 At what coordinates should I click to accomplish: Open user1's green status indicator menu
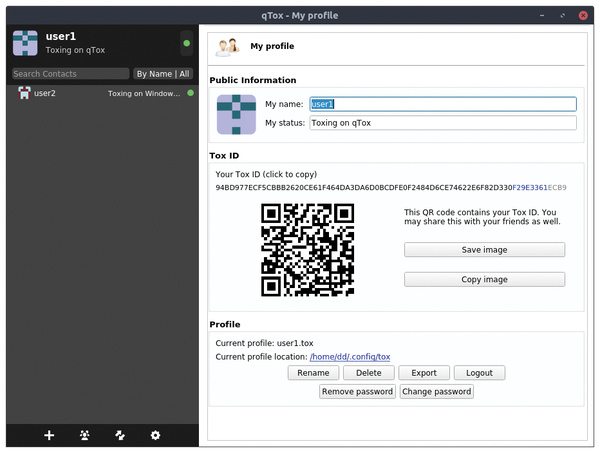tap(187, 43)
